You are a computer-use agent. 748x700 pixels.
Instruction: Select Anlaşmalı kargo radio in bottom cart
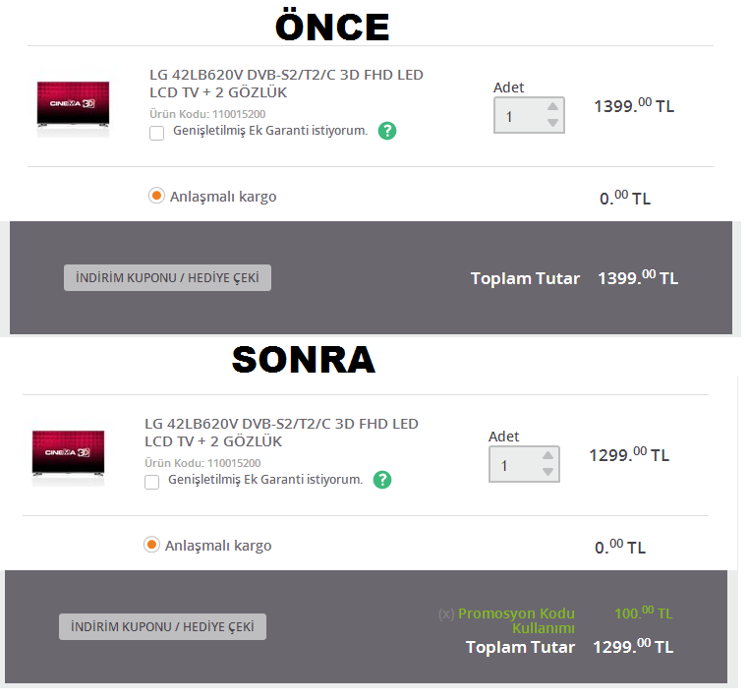click(151, 545)
